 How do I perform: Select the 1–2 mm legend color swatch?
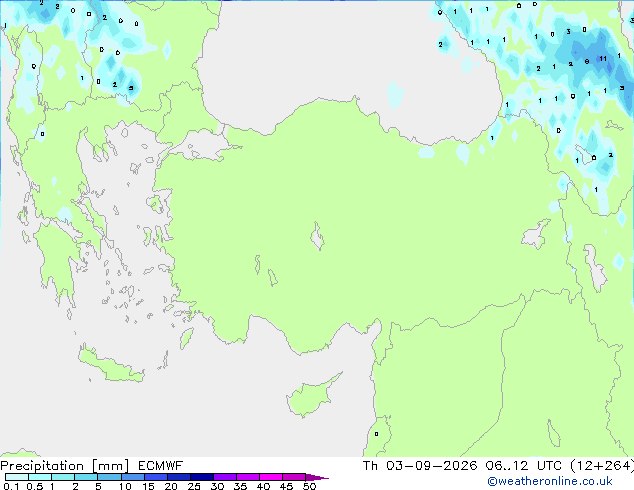click(x=63, y=477)
